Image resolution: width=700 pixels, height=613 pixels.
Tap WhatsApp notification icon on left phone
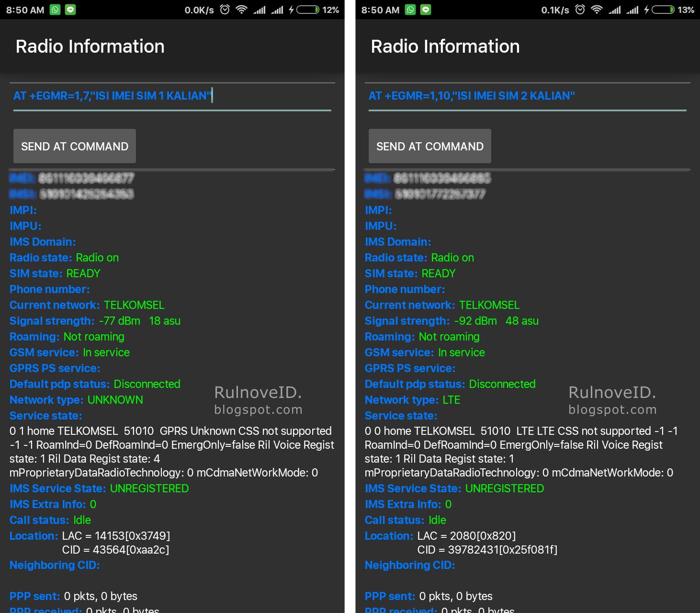tap(56, 10)
